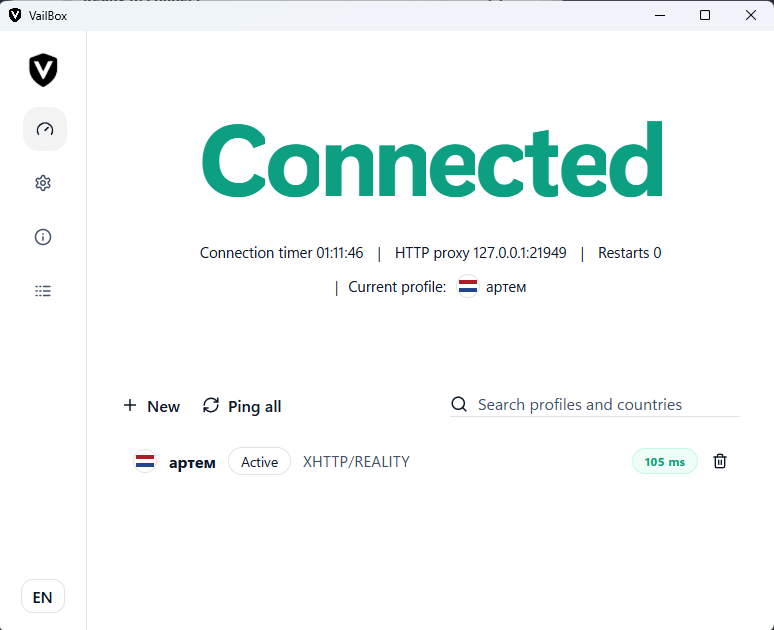Screen dimensions: 774x630
Task: Click the search magnifier icon
Action: tap(459, 404)
